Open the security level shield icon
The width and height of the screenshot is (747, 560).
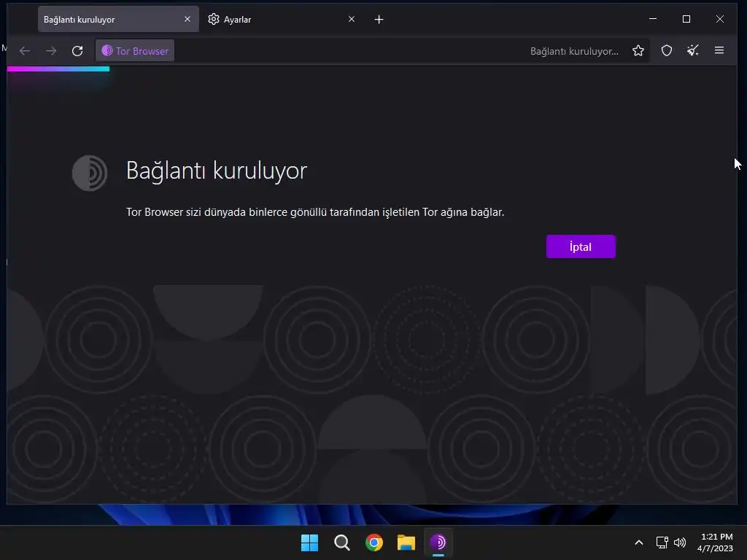click(667, 50)
